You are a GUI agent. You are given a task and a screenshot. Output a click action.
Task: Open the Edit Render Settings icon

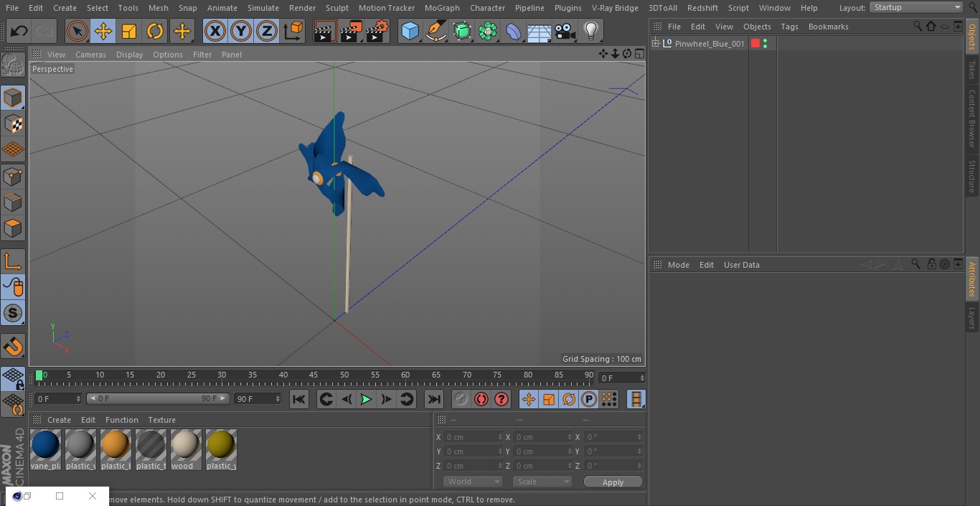(377, 31)
